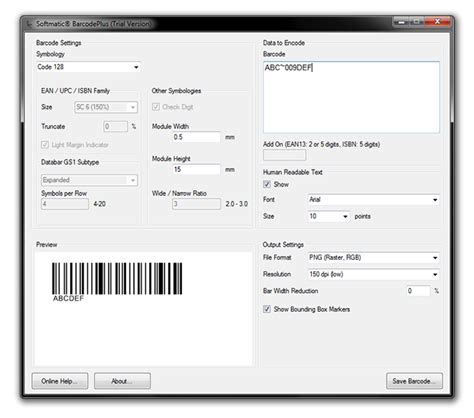Open the File Format PNG dropdown
This screenshot has height=418, width=474.
(x=373, y=258)
